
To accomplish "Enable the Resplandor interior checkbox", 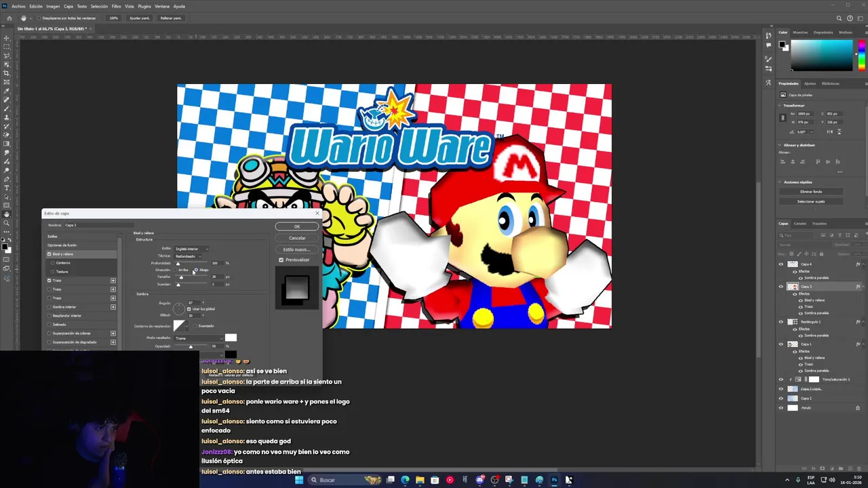I will point(50,316).
